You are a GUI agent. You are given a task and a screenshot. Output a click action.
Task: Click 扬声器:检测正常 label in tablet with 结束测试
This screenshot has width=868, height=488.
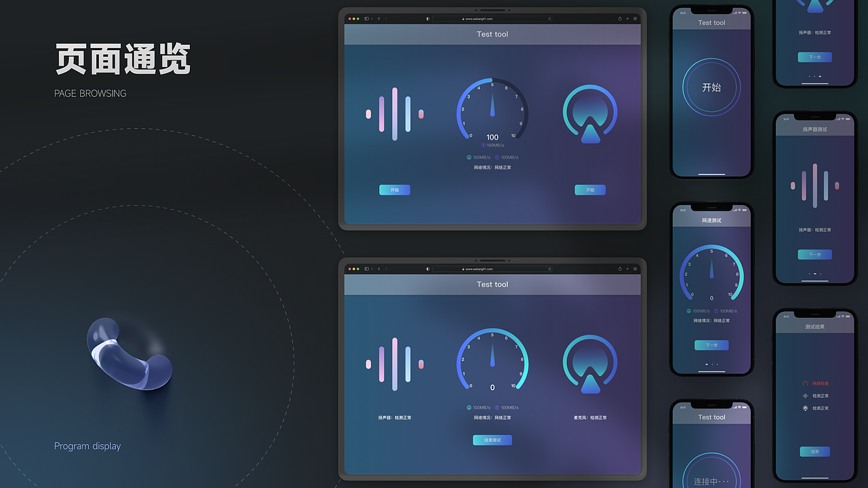coord(395,418)
